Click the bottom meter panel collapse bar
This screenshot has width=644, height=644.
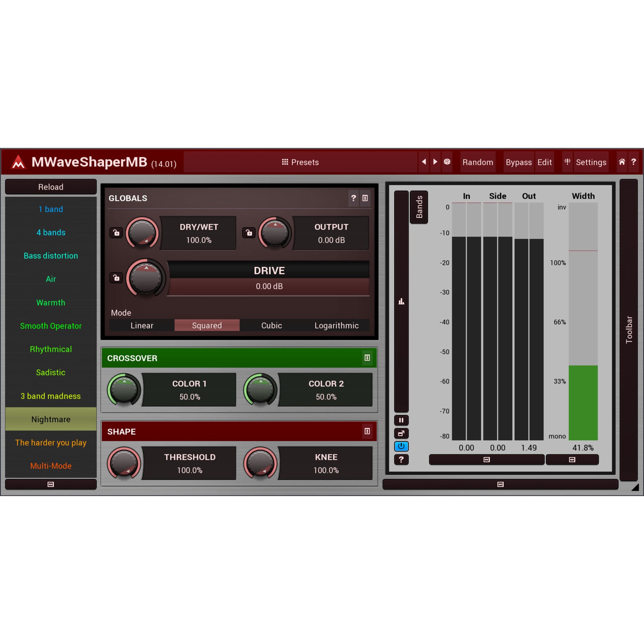point(500,484)
